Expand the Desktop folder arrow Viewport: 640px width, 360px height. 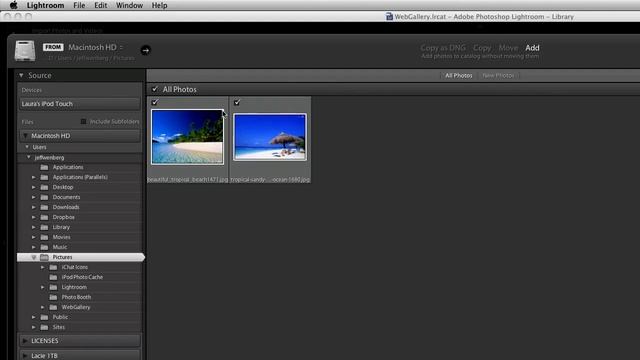(x=34, y=187)
